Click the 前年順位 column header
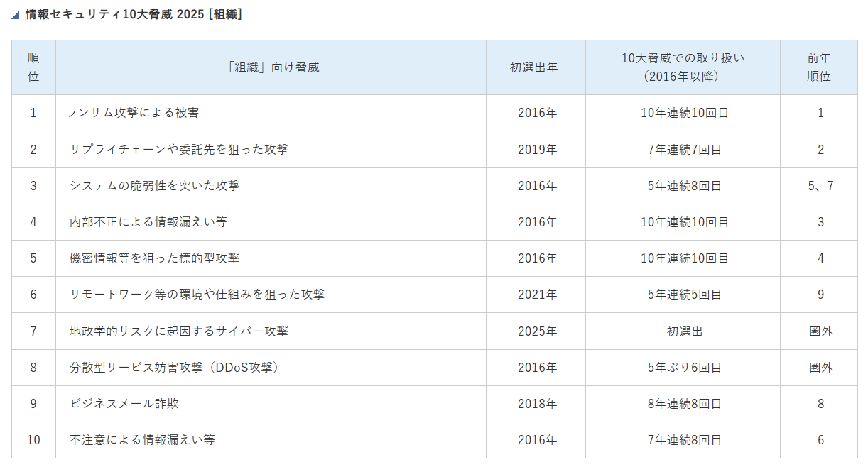Screen dimensions: 868x467 [x=820, y=67]
